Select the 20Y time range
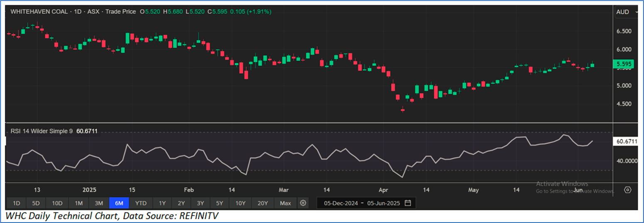This screenshot has height=223, width=644. [263, 203]
